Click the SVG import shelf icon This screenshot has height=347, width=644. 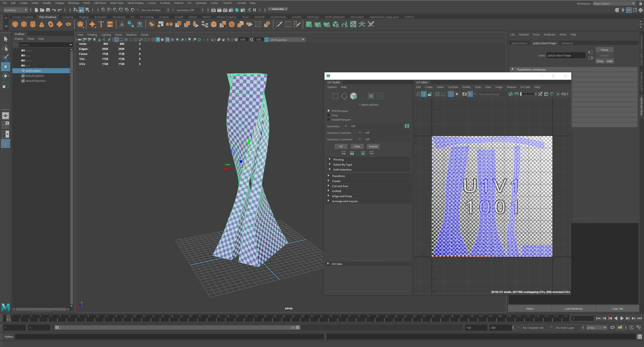coord(110,24)
